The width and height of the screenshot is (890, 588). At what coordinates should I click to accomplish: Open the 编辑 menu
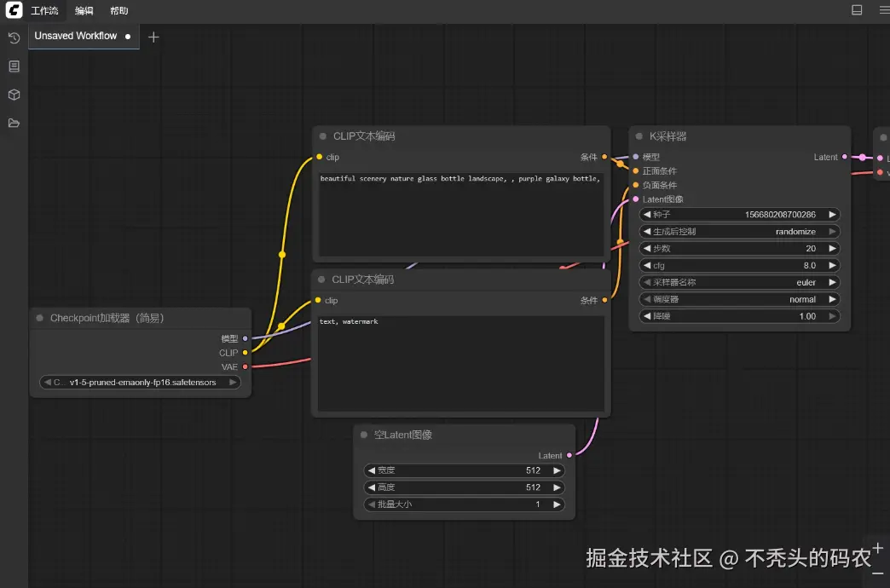pos(84,11)
